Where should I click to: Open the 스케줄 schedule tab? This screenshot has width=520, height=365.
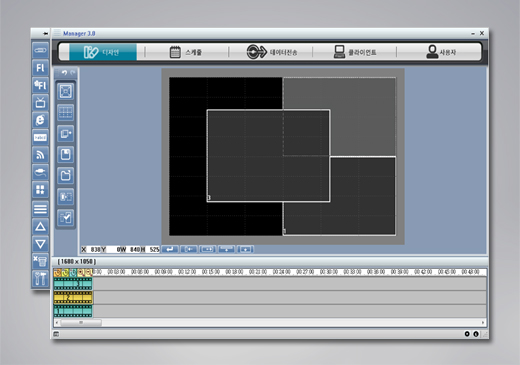click(186, 52)
